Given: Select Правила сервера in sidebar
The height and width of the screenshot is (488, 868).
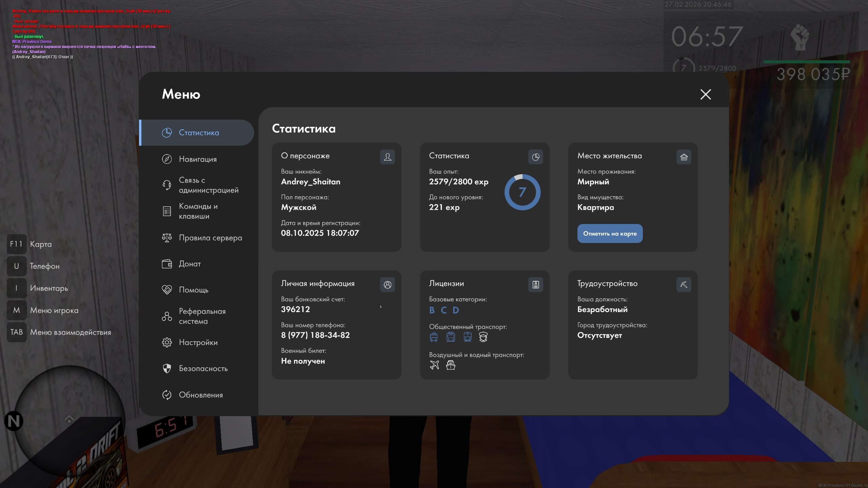Looking at the screenshot, I should (210, 238).
